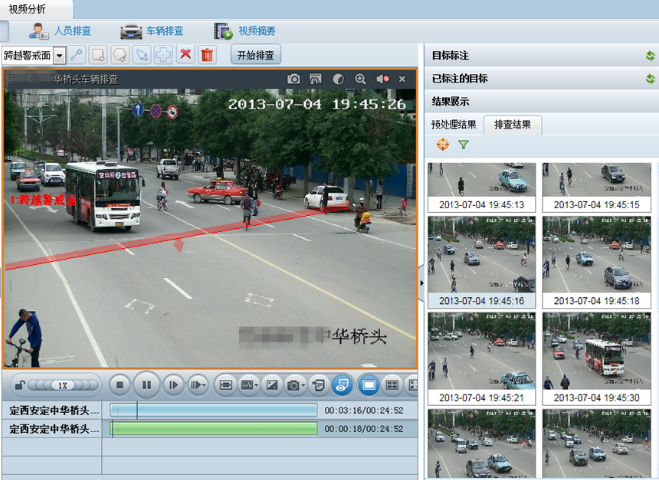The width and height of the screenshot is (659, 480).
Task: Open the 跨越警戒面 dropdown list
Action: [59, 56]
